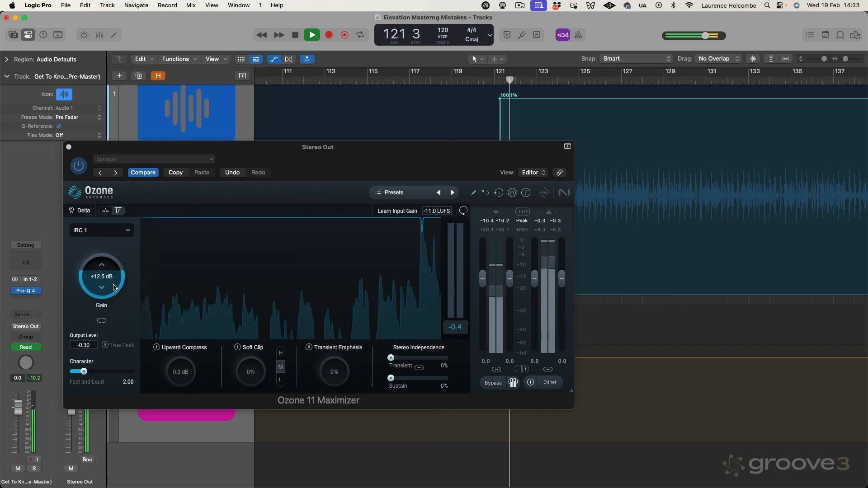Open the Functions menu in tracks area

click(179, 59)
